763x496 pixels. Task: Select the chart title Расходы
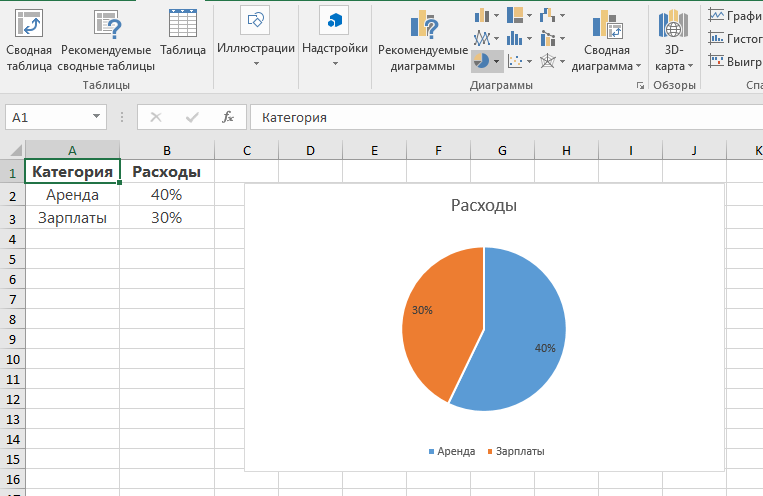[x=484, y=205]
